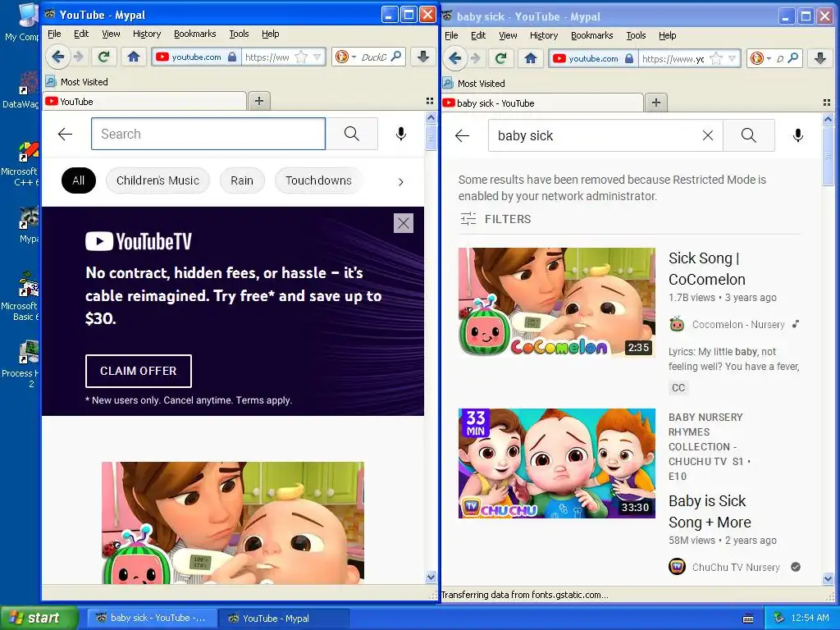840x630 pixels.
Task: Select the baby sick - YouTube tab
Action: point(541,103)
